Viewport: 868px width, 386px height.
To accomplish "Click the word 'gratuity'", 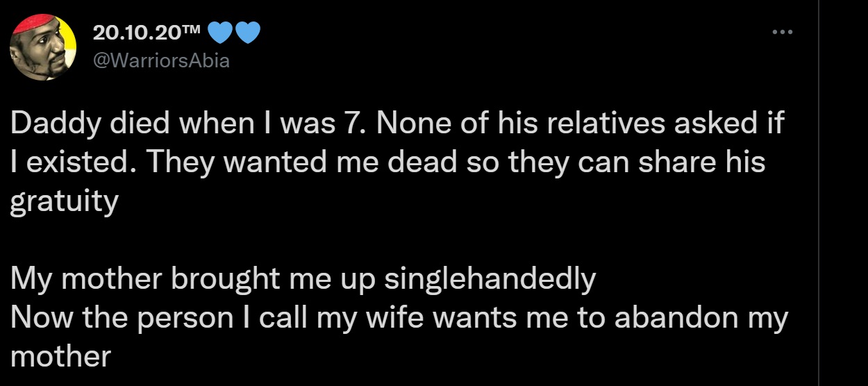I will tap(64, 203).
